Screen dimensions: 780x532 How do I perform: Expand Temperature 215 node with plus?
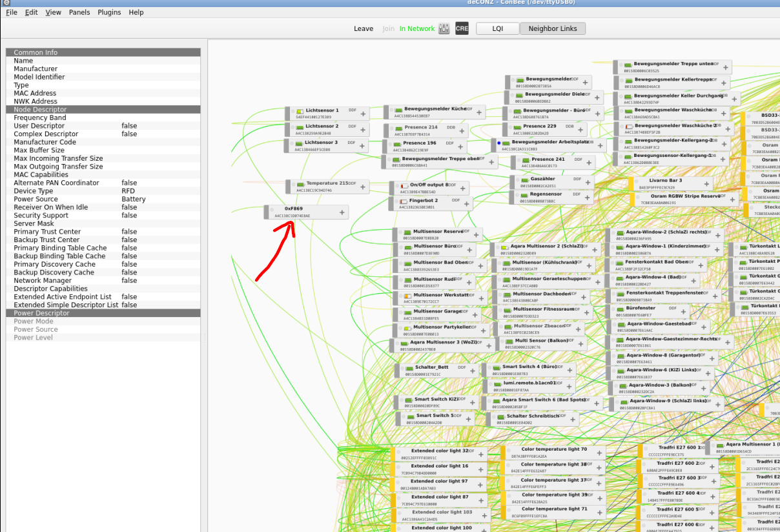[x=363, y=187]
